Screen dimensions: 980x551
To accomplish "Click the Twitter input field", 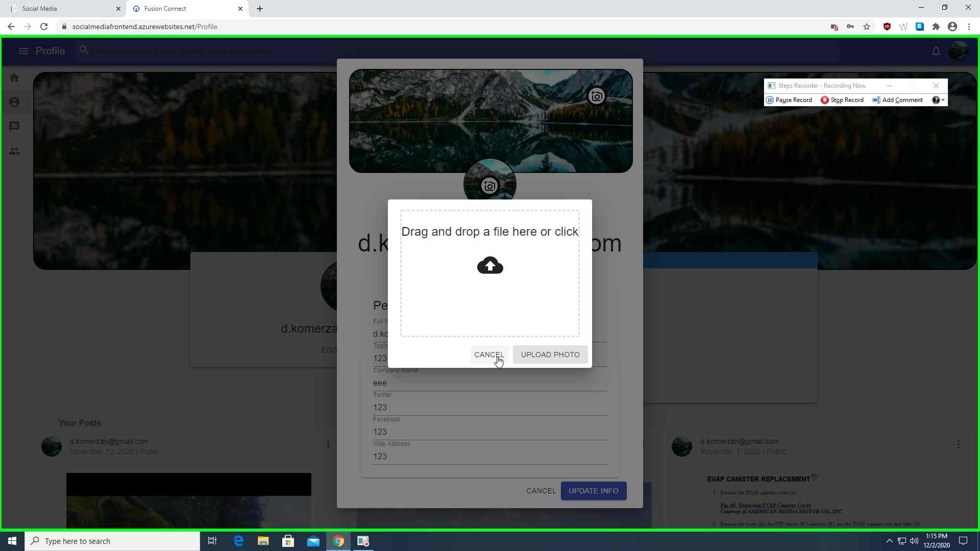I will (x=489, y=407).
